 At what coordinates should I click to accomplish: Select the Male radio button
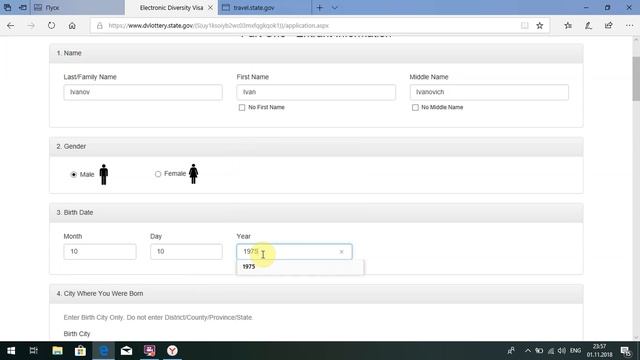coord(73,174)
